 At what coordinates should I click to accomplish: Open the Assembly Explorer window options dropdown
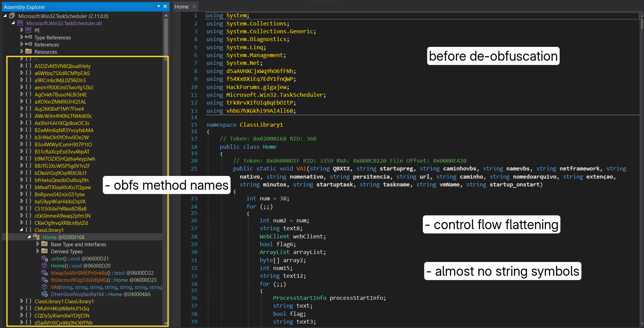(159, 6)
